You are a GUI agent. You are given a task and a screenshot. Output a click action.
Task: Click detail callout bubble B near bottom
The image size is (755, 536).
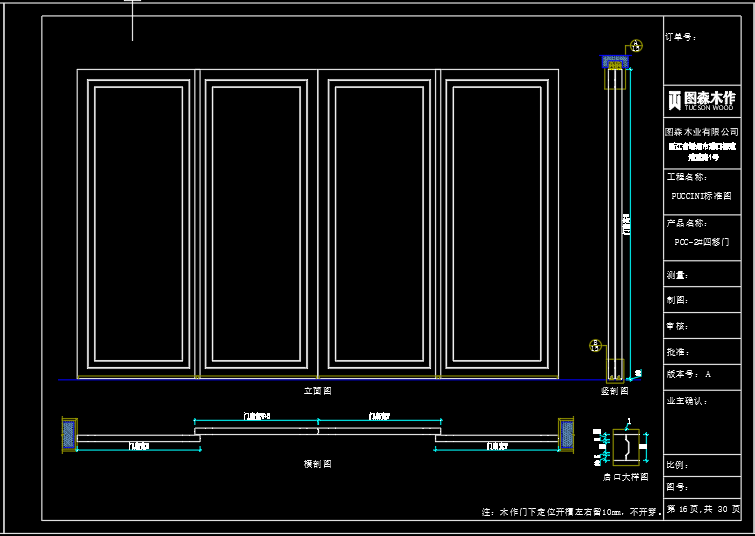[x=595, y=346]
